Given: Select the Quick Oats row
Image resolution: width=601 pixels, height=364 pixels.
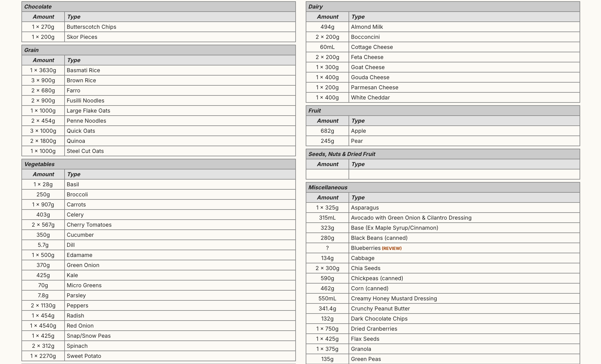Looking at the screenshot, I should (159, 131).
